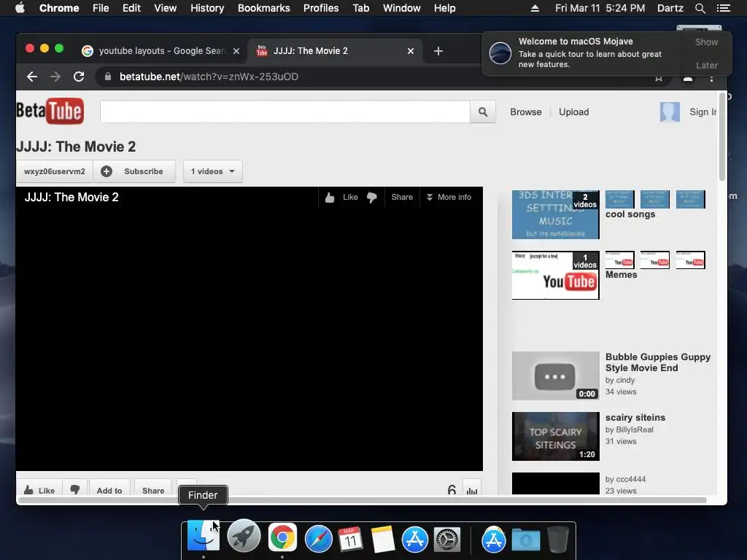Click the horizontal scrollbar at page bottom
Image resolution: width=747 pixels, height=560 pixels.
(362, 500)
